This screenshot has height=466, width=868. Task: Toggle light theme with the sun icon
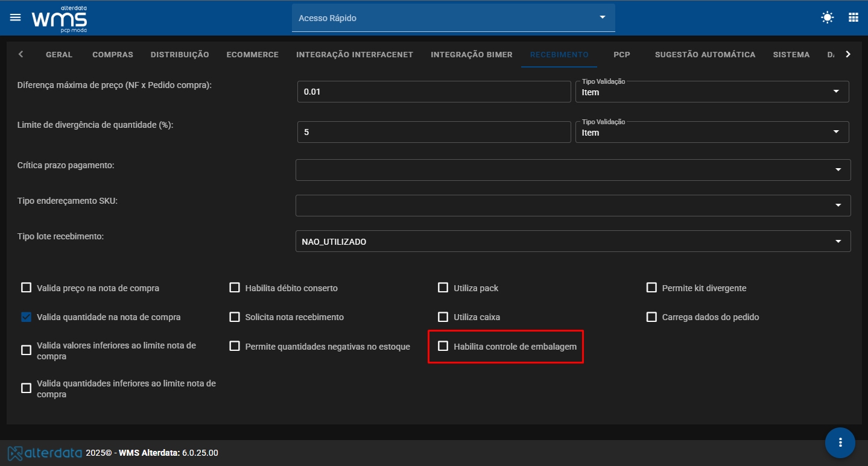coord(828,17)
